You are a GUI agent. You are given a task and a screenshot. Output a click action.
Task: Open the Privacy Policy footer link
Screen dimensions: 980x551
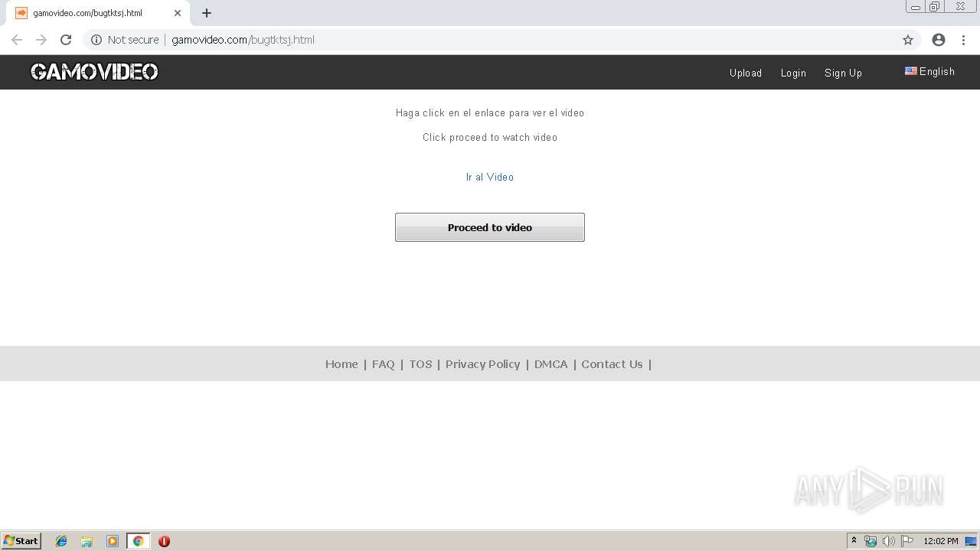482,364
